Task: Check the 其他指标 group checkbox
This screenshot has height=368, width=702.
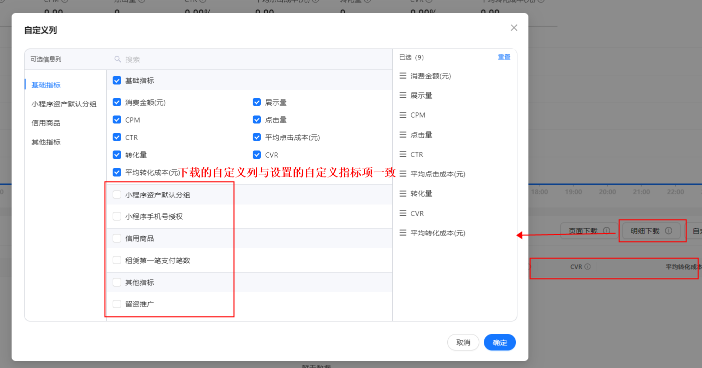Action: click(117, 282)
